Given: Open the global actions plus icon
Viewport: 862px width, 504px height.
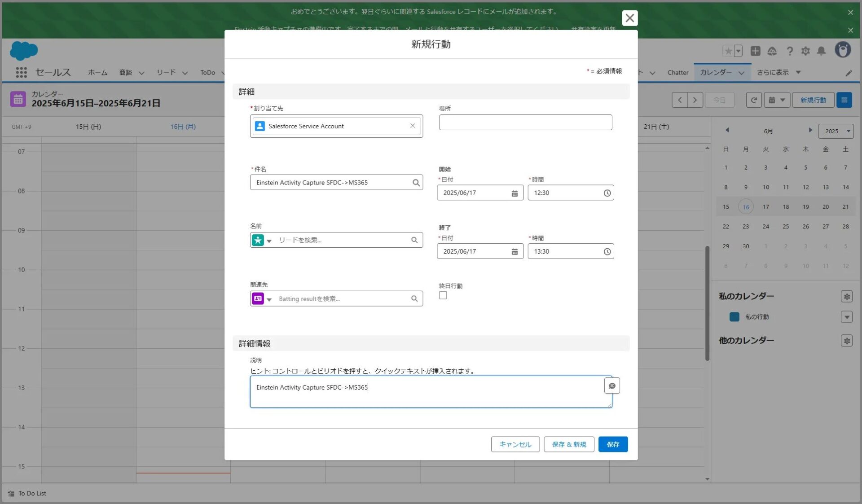Looking at the screenshot, I should pyautogui.click(x=755, y=51).
